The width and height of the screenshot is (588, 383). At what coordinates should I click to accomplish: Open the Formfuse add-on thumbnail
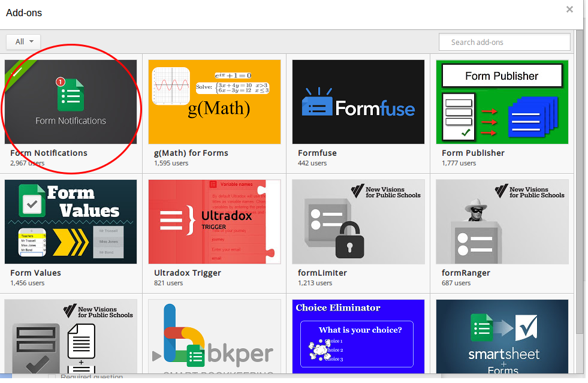(358, 102)
